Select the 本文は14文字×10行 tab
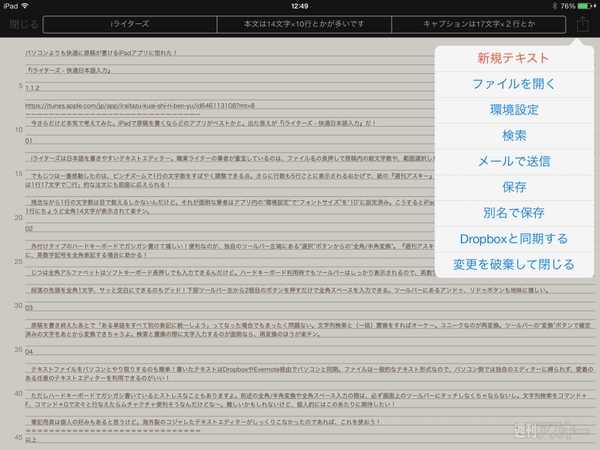This screenshot has width=600, height=450. click(304, 24)
